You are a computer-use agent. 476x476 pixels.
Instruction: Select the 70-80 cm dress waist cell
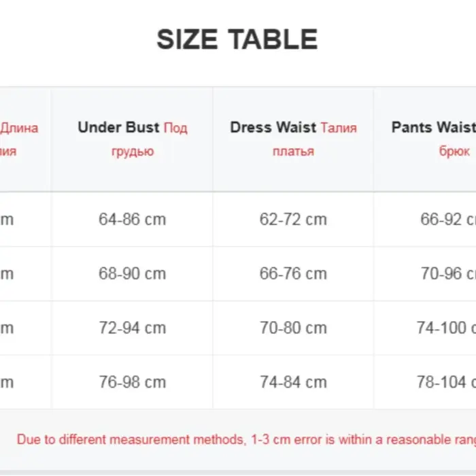tap(293, 328)
